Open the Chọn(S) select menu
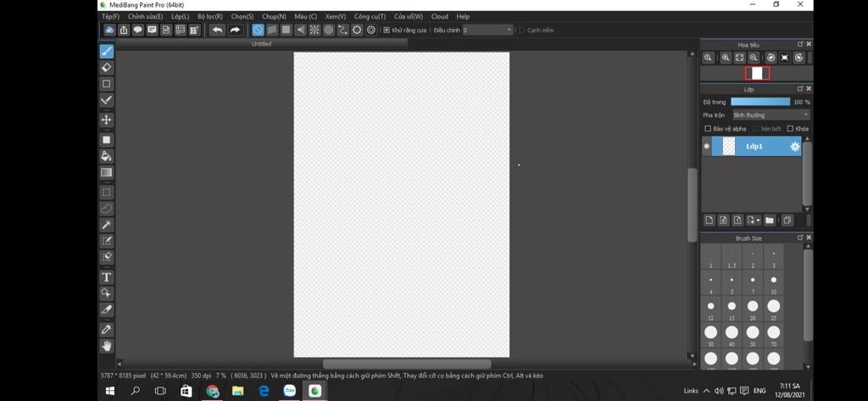 [242, 17]
